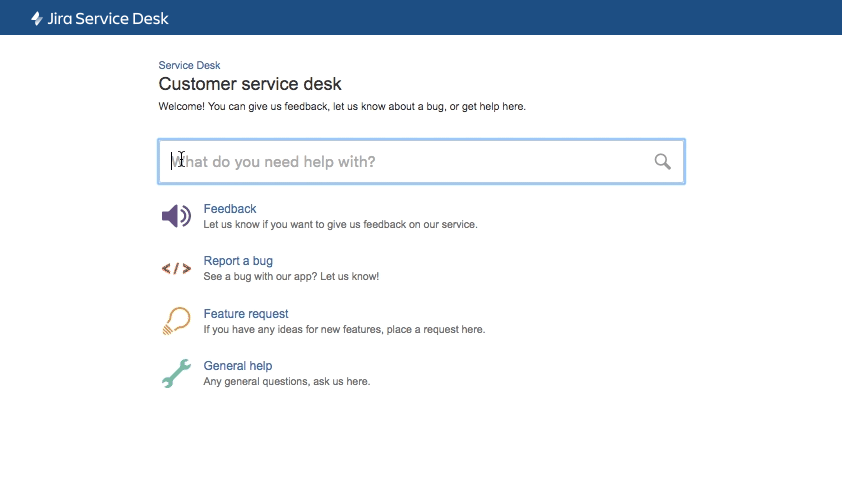Open the Report a bug link

[x=238, y=261]
